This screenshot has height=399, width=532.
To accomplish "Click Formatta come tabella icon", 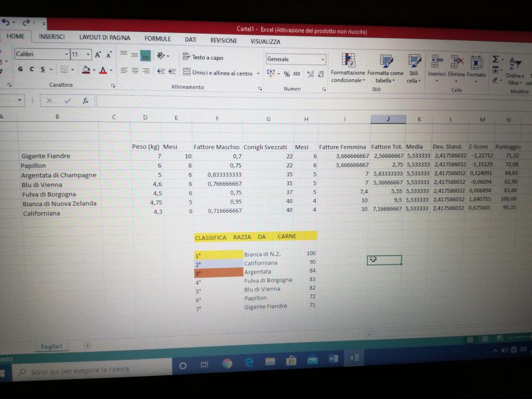I will [385, 62].
